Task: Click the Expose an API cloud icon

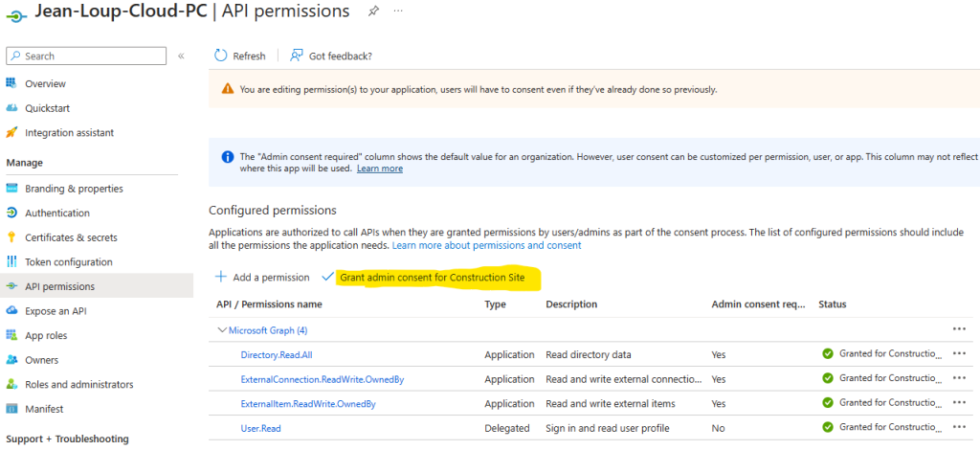Action: pyautogui.click(x=11, y=310)
